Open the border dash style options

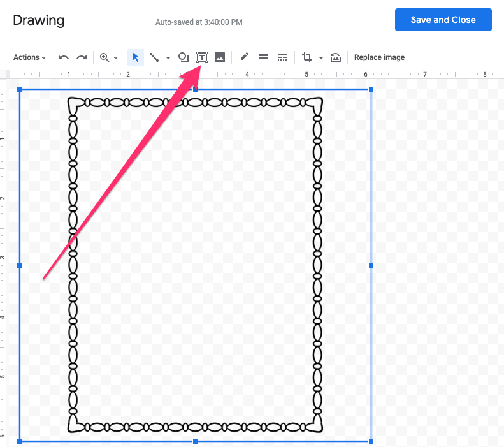[282, 57]
